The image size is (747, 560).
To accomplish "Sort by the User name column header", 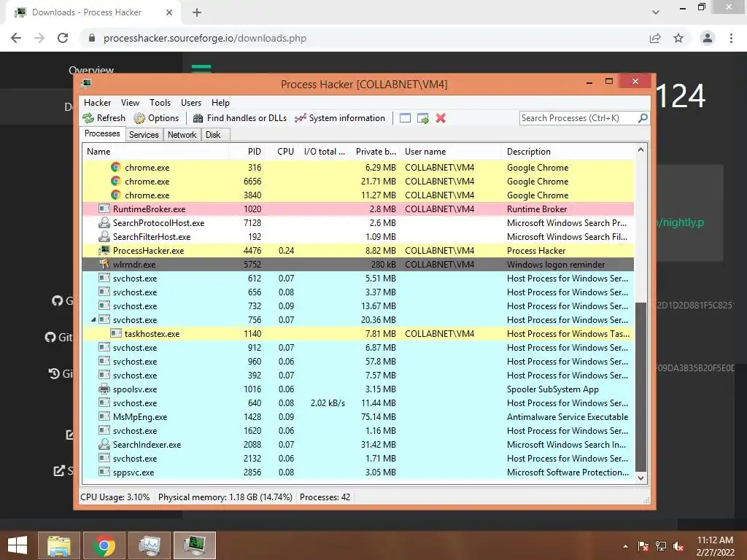I will click(x=451, y=152).
